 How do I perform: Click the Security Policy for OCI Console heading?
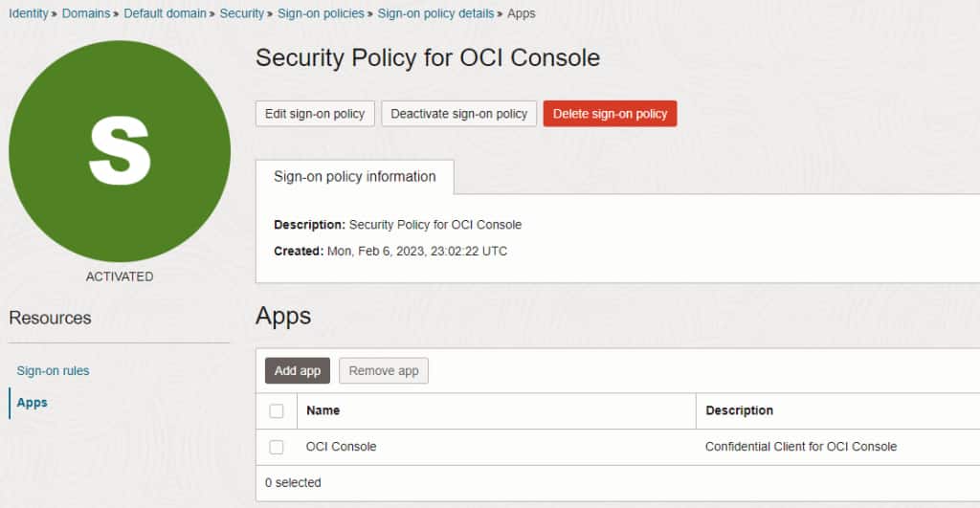[x=428, y=57]
